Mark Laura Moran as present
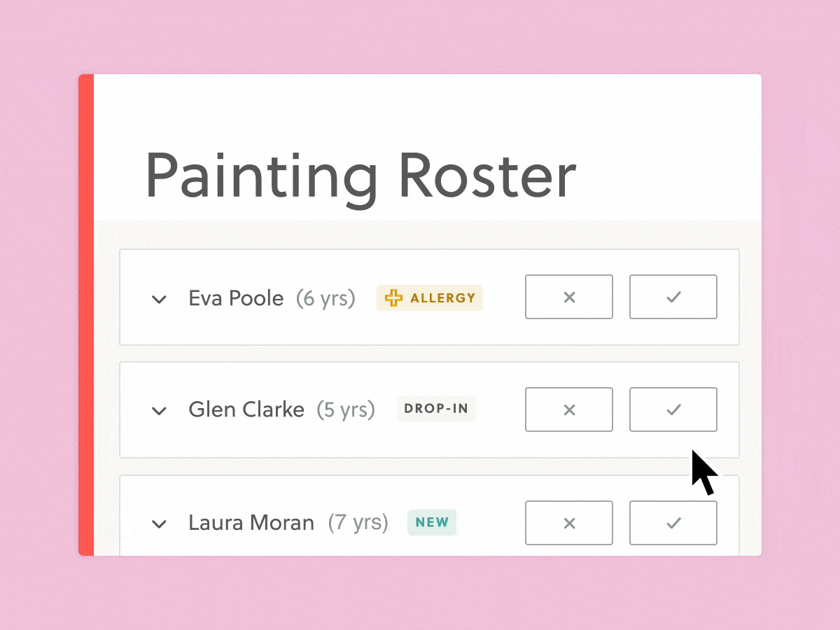The width and height of the screenshot is (840, 630). [673, 523]
